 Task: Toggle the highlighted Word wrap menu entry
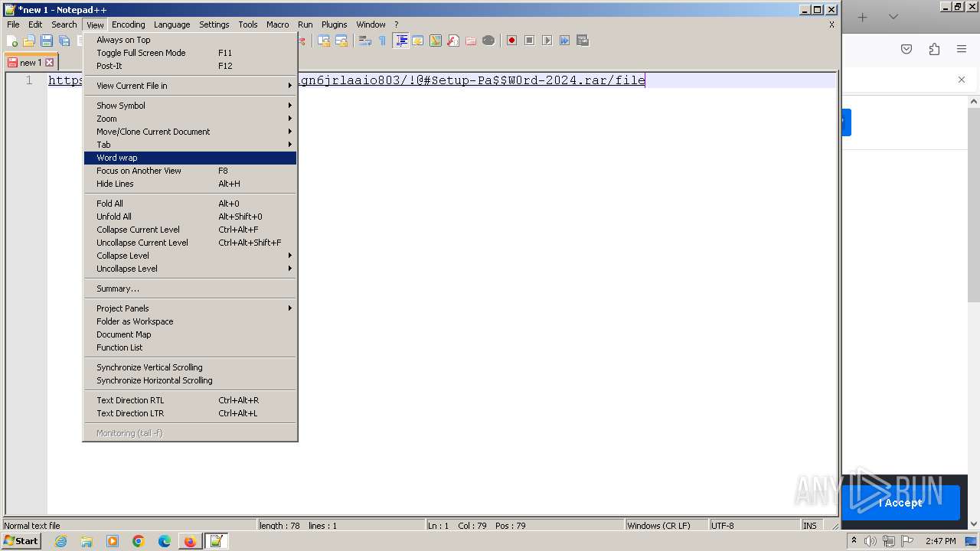[190, 158]
